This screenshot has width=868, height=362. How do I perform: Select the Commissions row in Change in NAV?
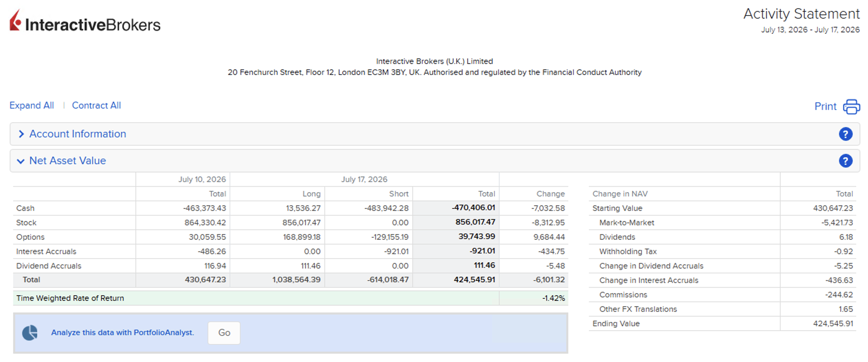722,295
